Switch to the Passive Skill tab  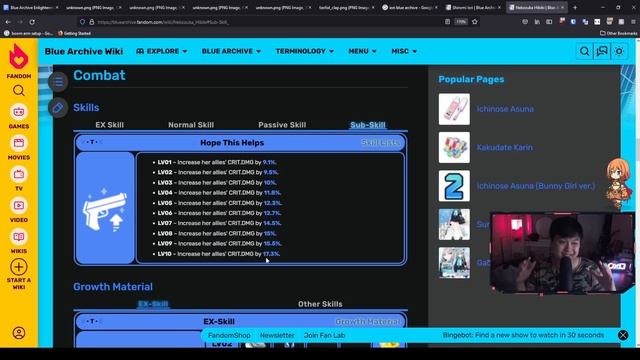(282, 125)
